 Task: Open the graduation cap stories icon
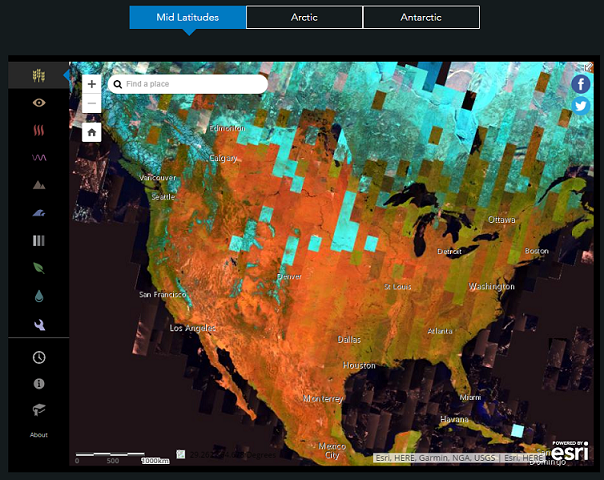click(x=39, y=410)
